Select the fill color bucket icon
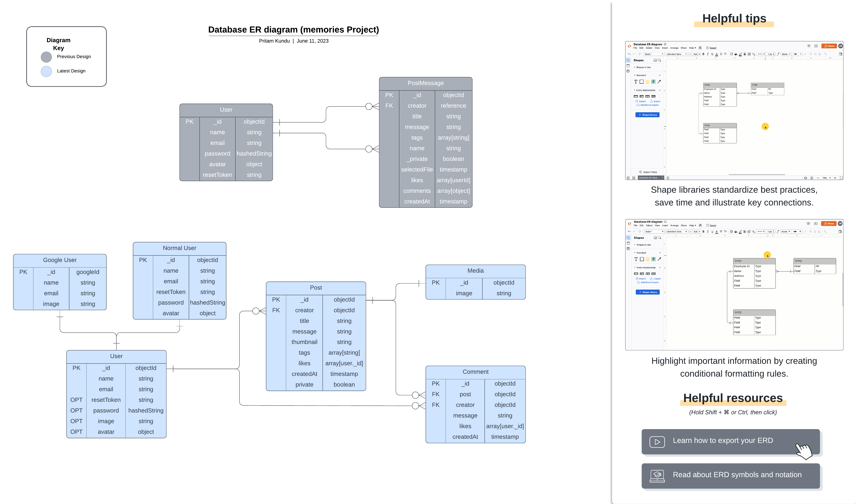Viewport: 856px width, 504px height. (736, 54)
